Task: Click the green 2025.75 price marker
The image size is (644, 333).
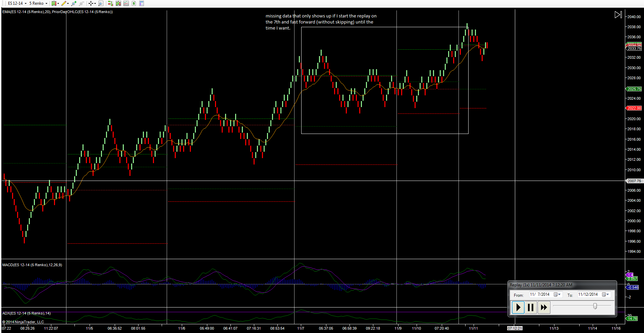Action: 634,89
